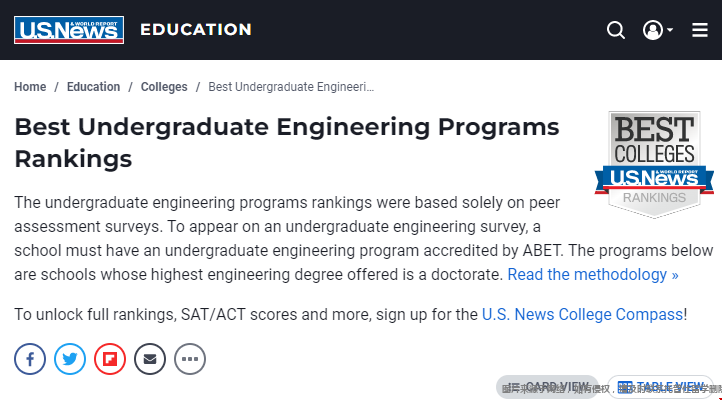Image resolution: width=722 pixels, height=400 pixels.
Task: Open Read the methodology link
Action: (x=593, y=274)
